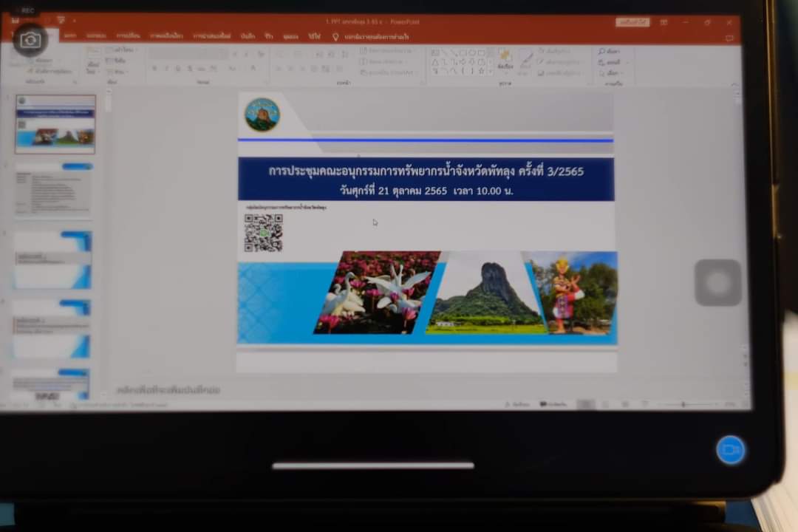Click the Save icon in quick access toolbar
The height and width of the screenshot is (532, 798).
[x=16, y=21]
